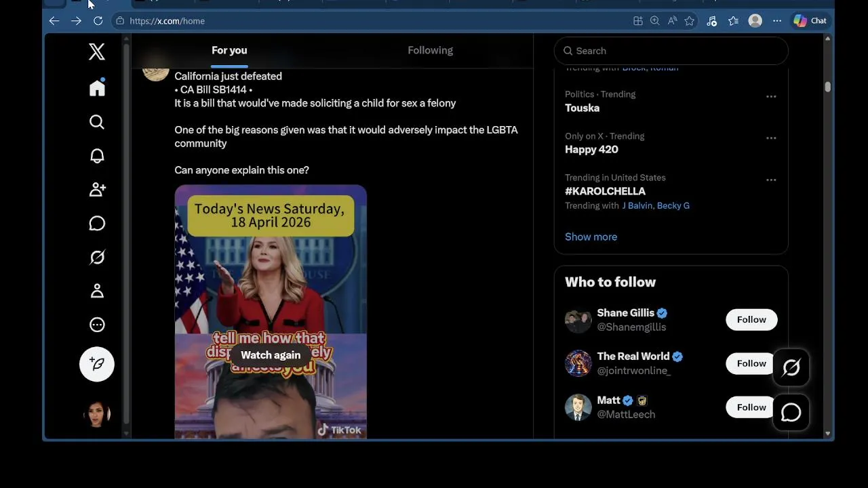This screenshot has width=868, height=488.
Task: Click @Shanemgillis handle
Action: (x=631, y=327)
